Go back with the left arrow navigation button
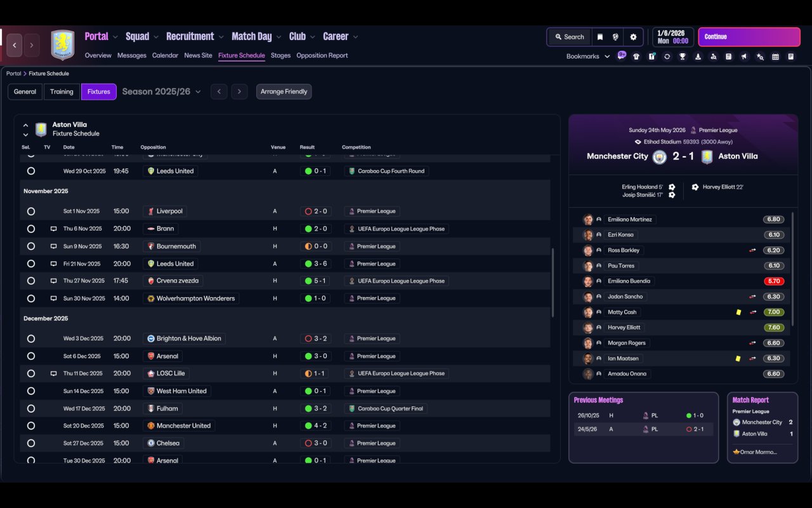812x508 pixels. tap(15, 45)
